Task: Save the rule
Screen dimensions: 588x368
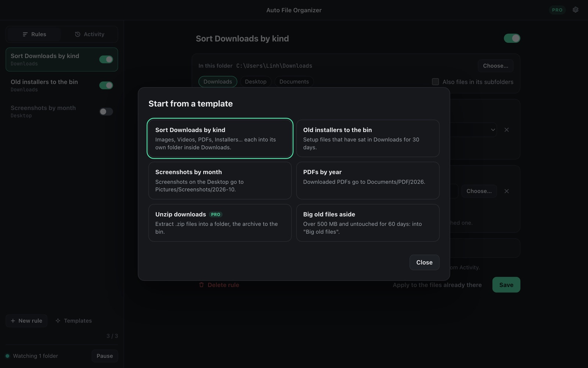Action: tap(506, 285)
